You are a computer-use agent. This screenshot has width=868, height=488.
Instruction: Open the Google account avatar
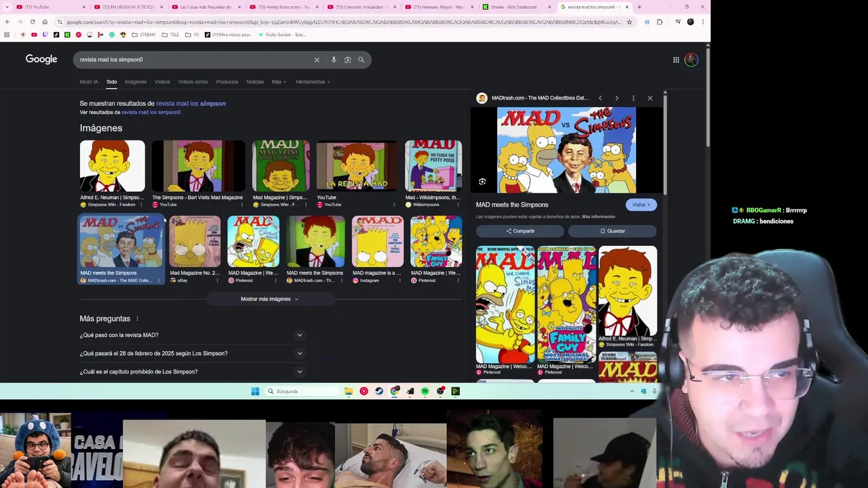tap(691, 60)
